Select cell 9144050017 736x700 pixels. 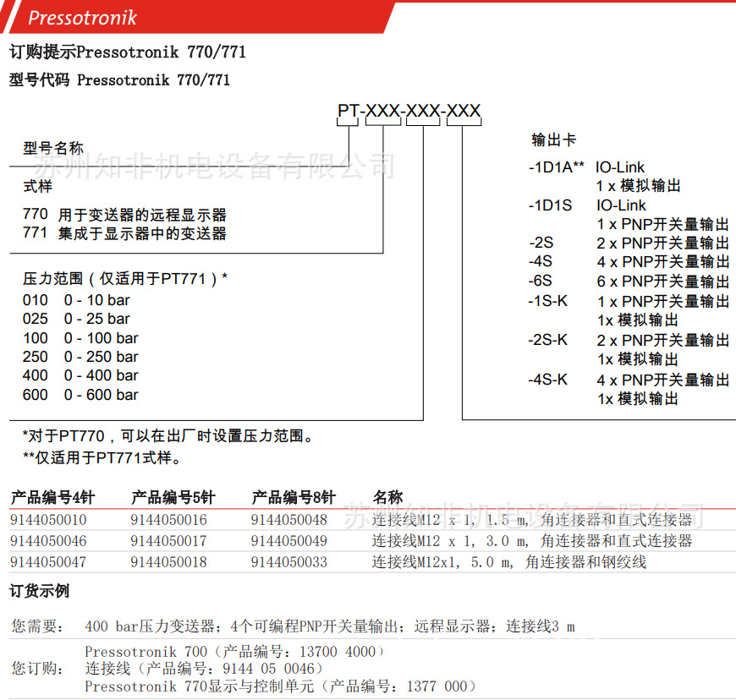[168, 541]
